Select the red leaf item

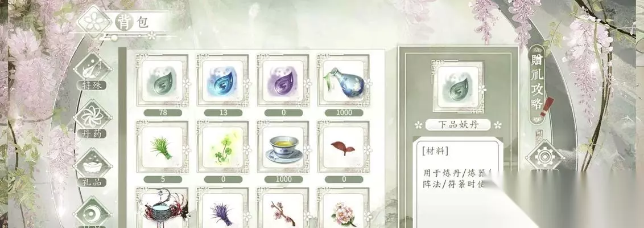[344, 147]
